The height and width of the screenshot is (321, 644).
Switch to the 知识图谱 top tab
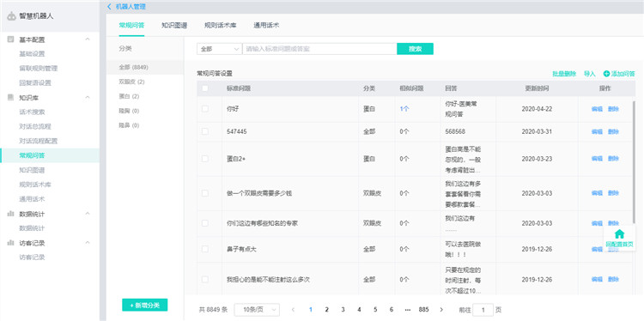click(174, 25)
